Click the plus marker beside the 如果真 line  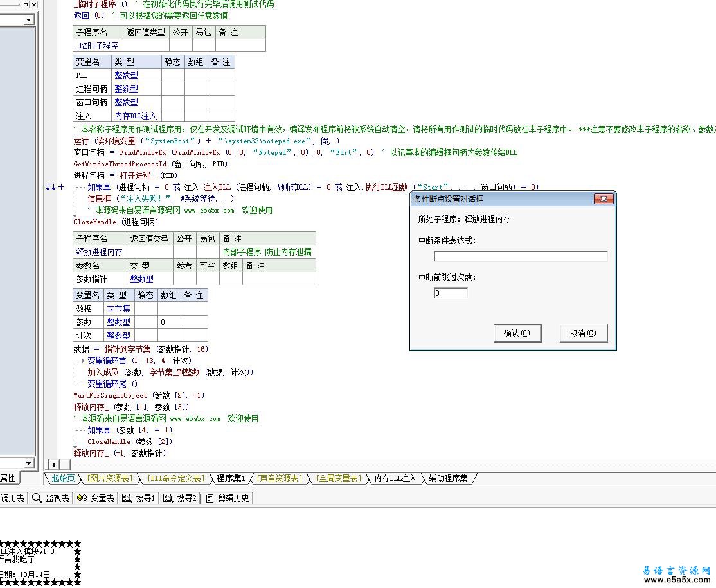62,187
